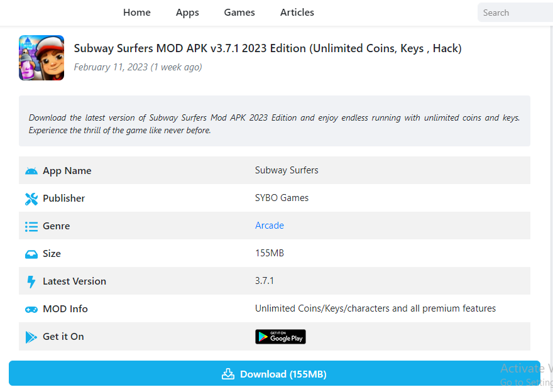This screenshot has width=553, height=392.
Task: Click the date February 11, 2023 (1 week ago)
Action: (x=138, y=67)
